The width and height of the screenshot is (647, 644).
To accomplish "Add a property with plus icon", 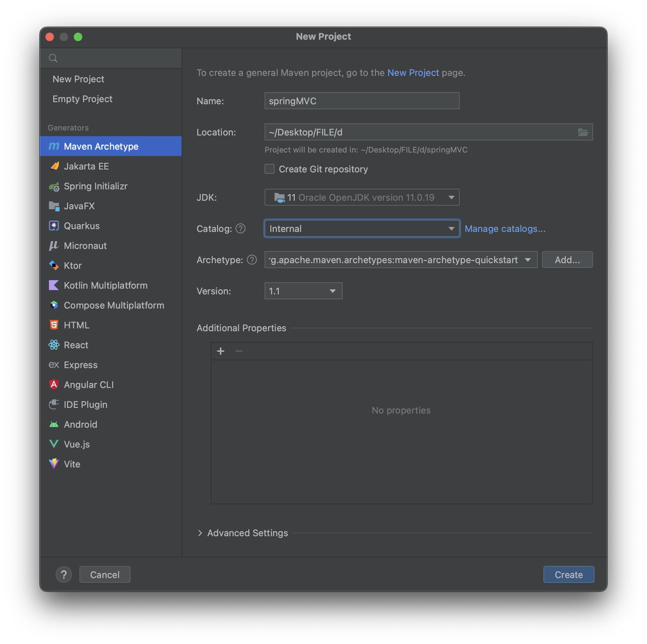I will [221, 351].
